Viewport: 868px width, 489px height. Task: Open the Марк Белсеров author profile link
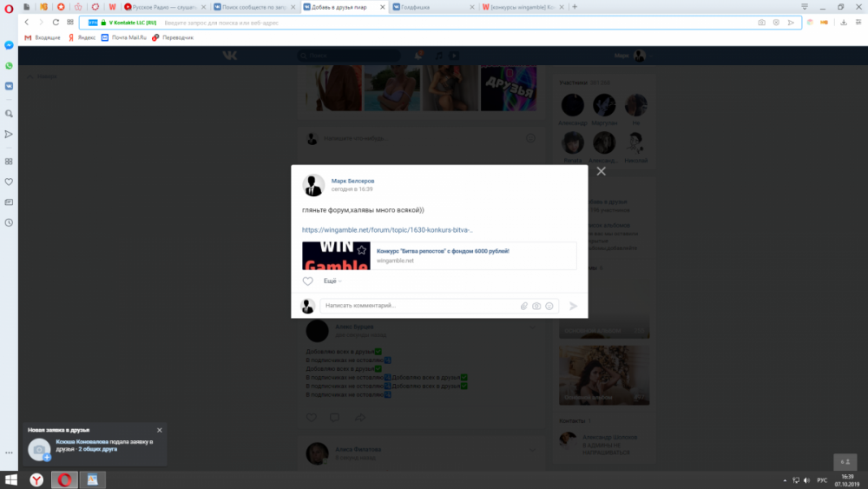point(352,181)
